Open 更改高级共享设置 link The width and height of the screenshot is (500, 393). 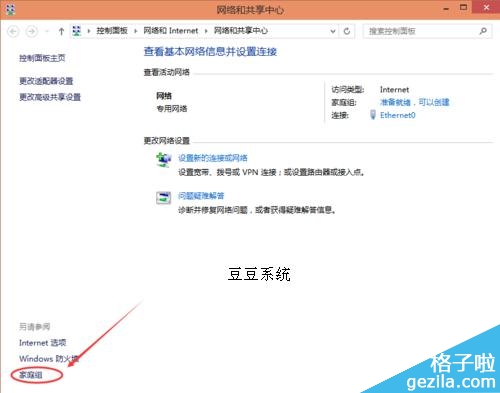click(50, 97)
